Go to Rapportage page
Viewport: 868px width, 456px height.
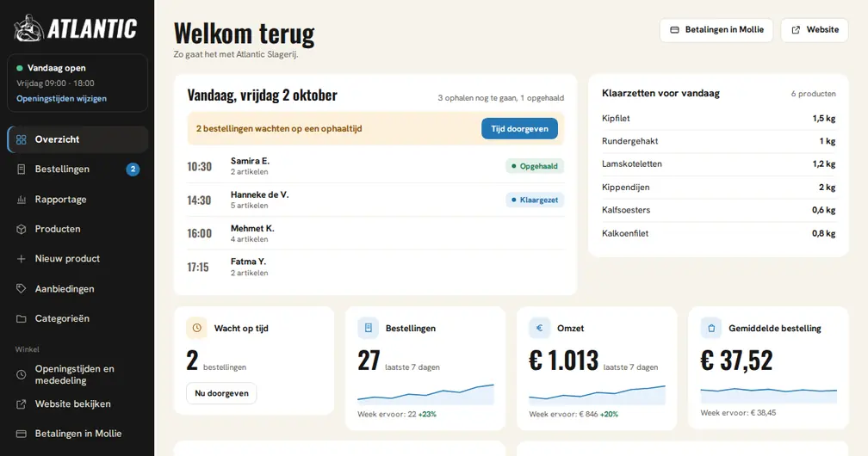77,200
